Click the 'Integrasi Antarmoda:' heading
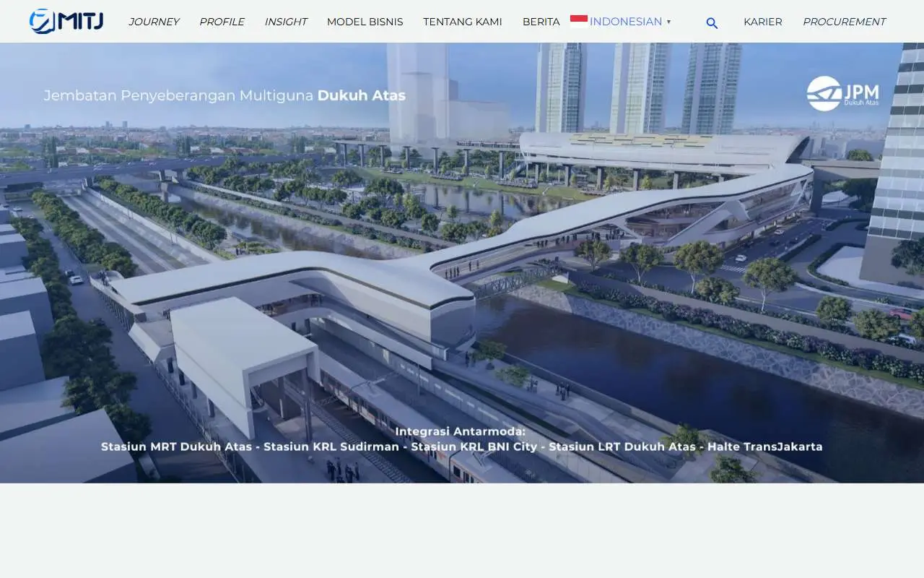Screen dimensions: 924x578 pos(461,431)
